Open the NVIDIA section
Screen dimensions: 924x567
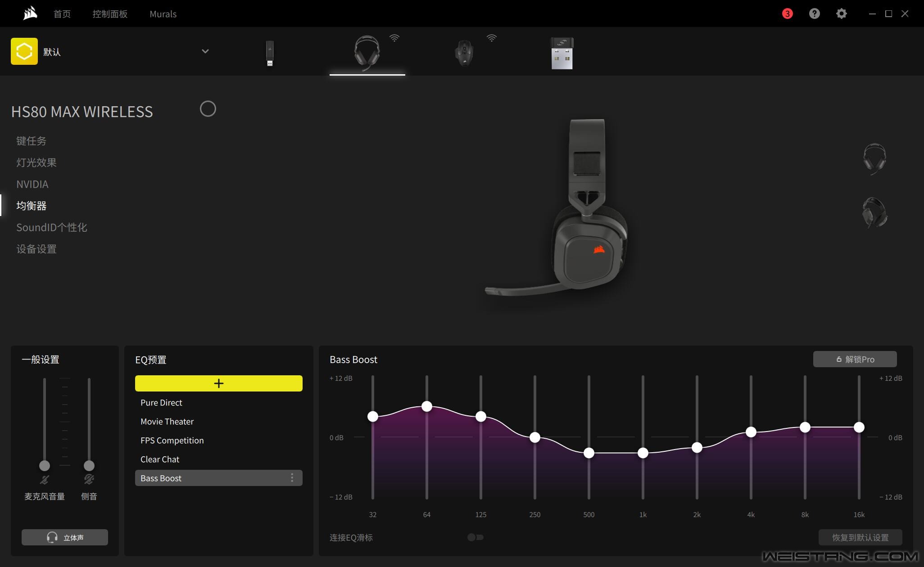point(32,184)
